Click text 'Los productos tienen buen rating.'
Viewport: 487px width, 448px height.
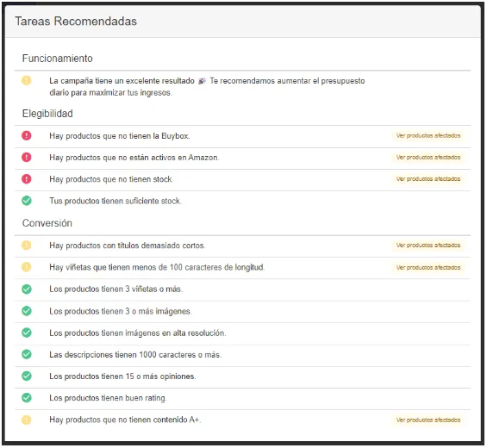pyautogui.click(x=108, y=398)
